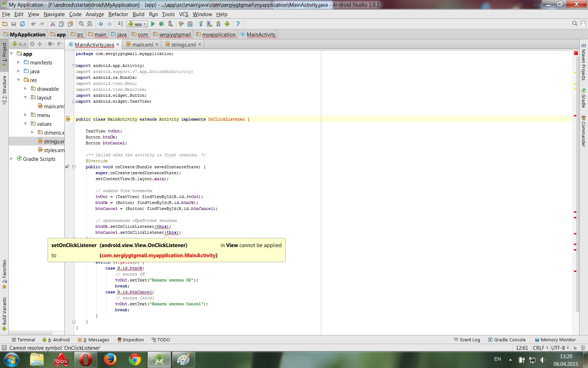Open the 0: Messages tool window

pyautogui.click(x=93, y=340)
